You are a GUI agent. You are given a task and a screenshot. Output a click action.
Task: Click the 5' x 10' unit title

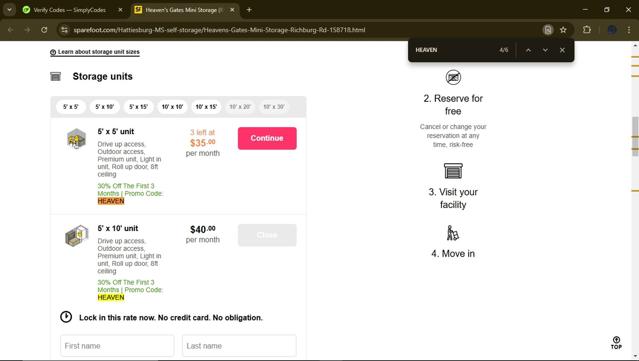(118, 228)
